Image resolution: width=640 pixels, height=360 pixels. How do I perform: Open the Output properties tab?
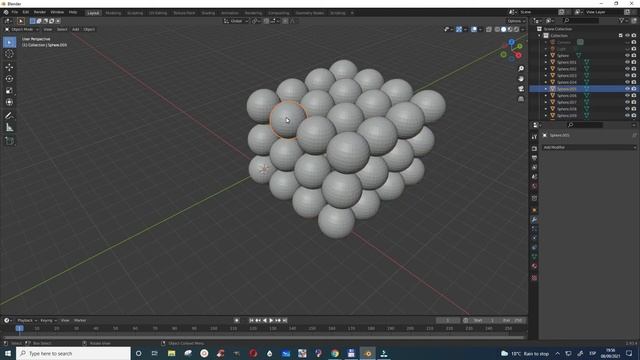[x=534, y=158]
